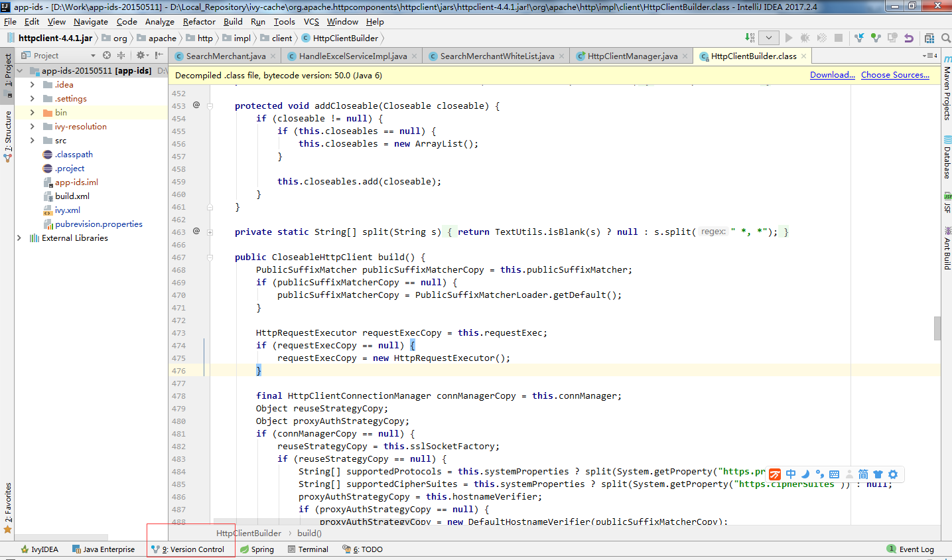Click the override gutter icon at line 453
This screenshot has height=560, width=952.
pyautogui.click(x=196, y=105)
